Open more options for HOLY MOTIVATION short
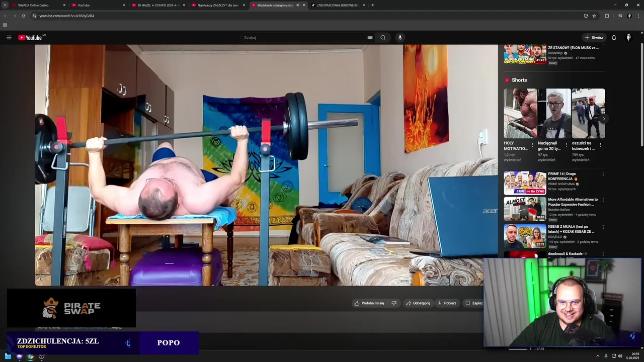 (x=532, y=145)
